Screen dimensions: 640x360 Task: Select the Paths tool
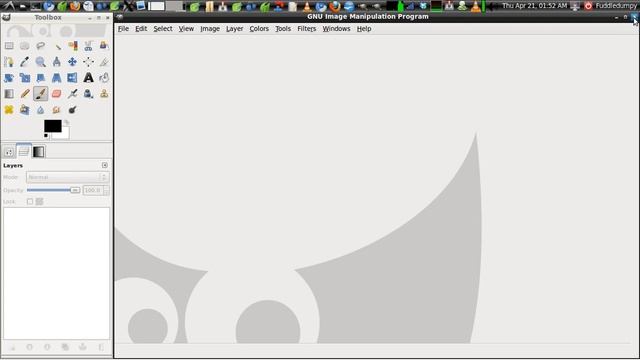9,62
